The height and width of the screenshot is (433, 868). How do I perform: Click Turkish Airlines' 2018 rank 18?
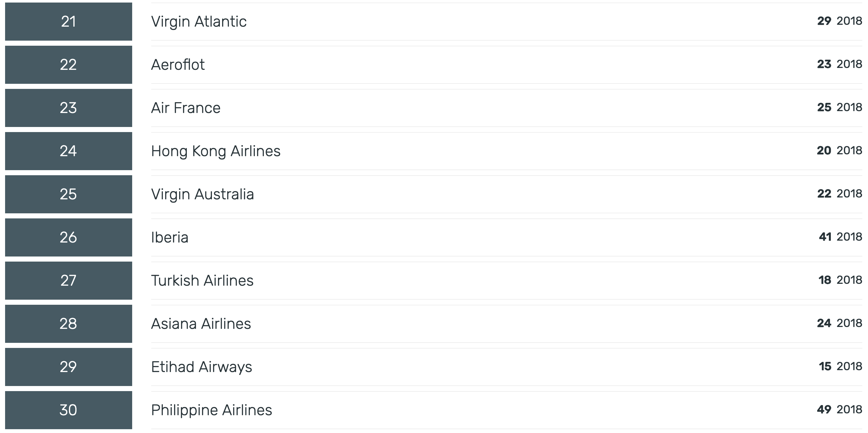click(x=824, y=280)
